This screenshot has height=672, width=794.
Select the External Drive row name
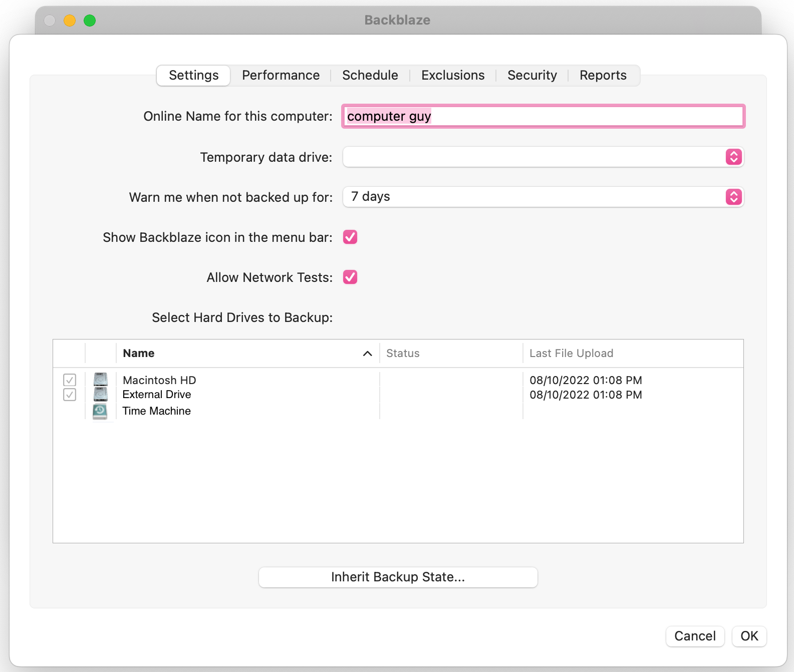[x=157, y=395]
